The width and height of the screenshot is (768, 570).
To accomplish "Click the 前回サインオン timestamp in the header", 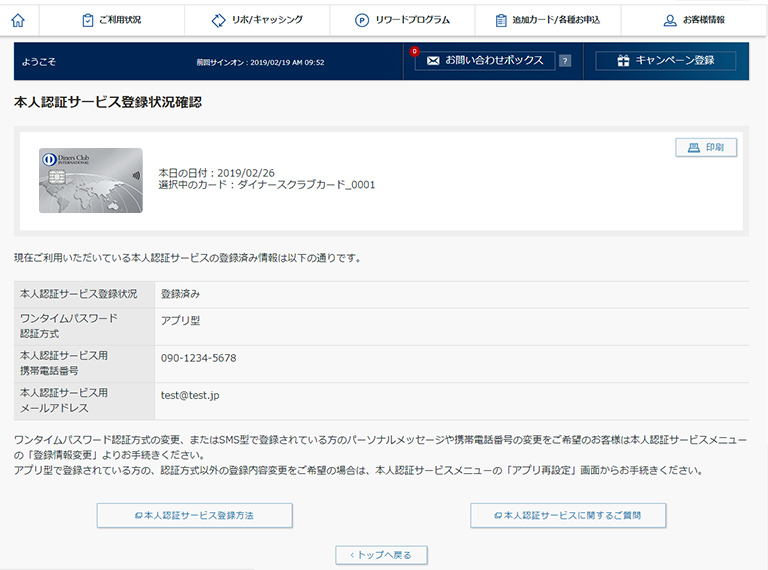I will pos(260,62).
